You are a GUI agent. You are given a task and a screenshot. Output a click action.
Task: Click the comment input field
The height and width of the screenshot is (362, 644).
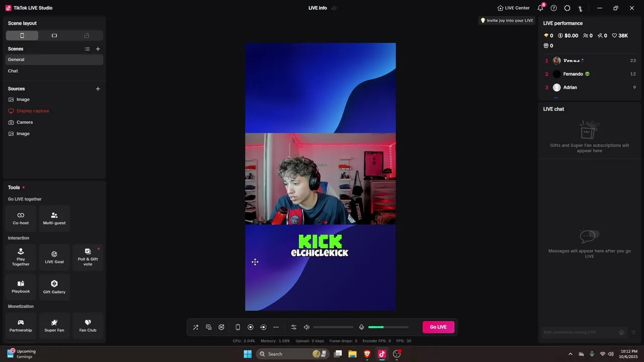click(x=580, y=332)
